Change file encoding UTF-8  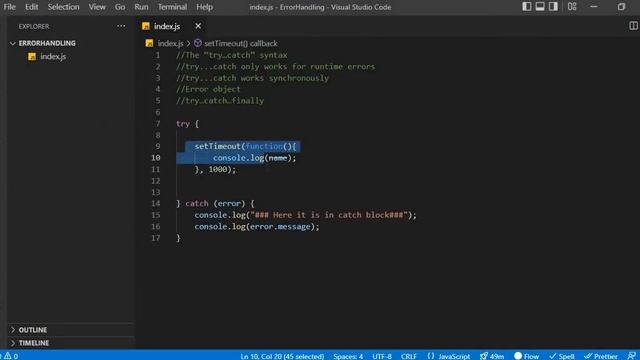[x=382, y=356]
